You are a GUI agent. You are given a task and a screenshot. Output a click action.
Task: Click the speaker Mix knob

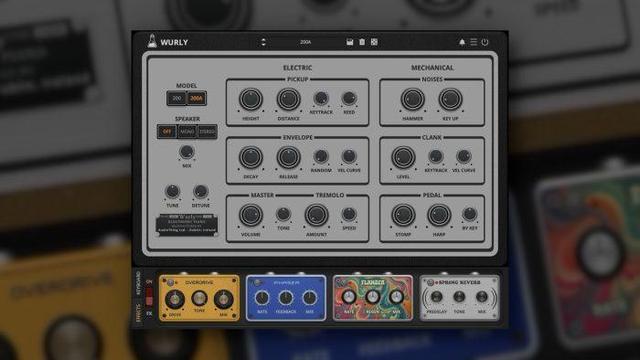point(187,152)
